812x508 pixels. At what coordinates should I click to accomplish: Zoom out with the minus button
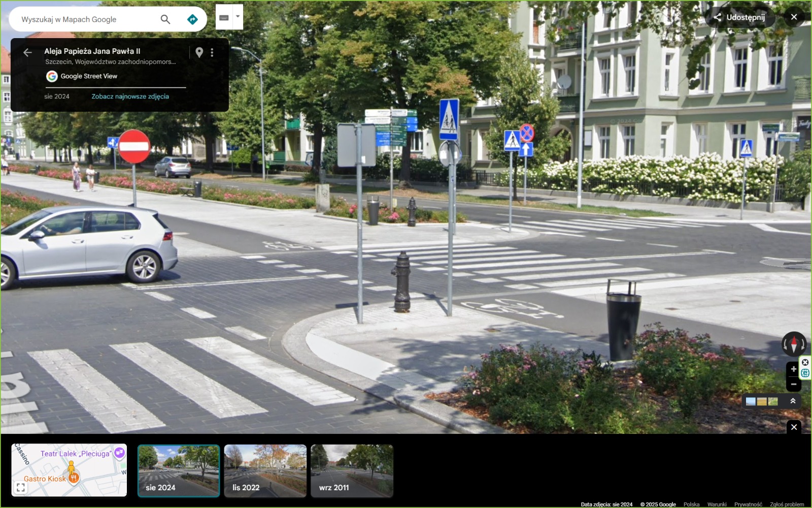coord(793,384)
